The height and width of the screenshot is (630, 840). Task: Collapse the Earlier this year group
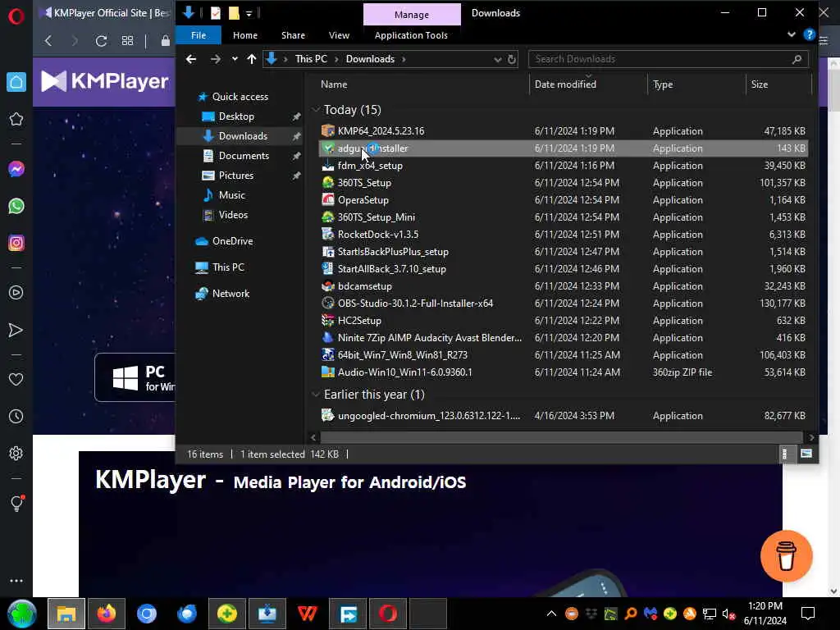click(x=315, y=395)
